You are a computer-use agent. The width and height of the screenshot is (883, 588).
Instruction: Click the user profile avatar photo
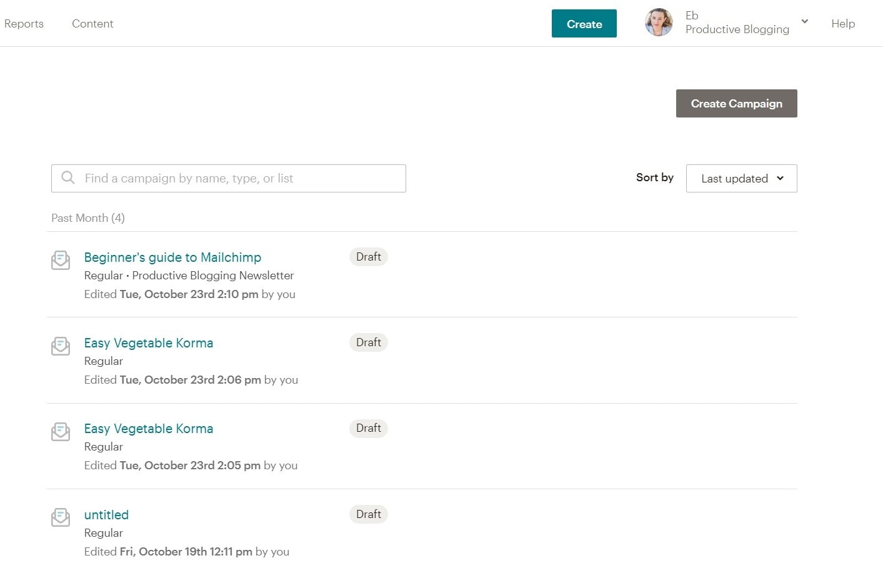pyautogui.click(x=659, y=22)
